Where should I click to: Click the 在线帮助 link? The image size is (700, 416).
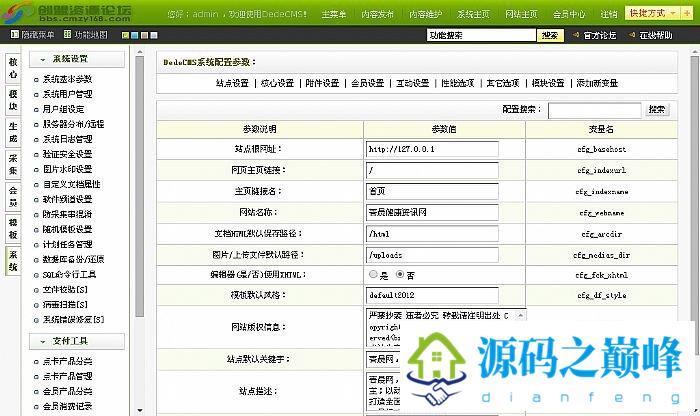(655, 35)
